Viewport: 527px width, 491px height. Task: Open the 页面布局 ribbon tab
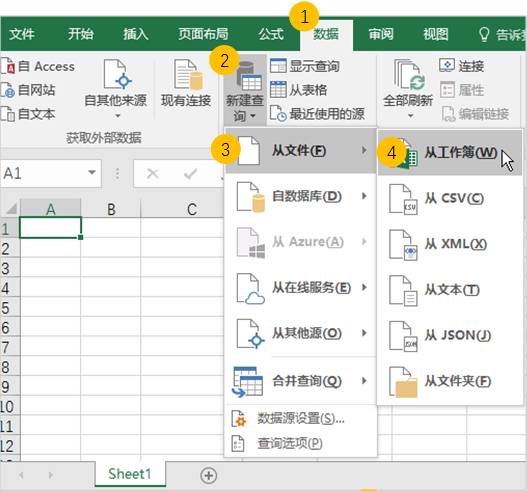tap(203, 34)
